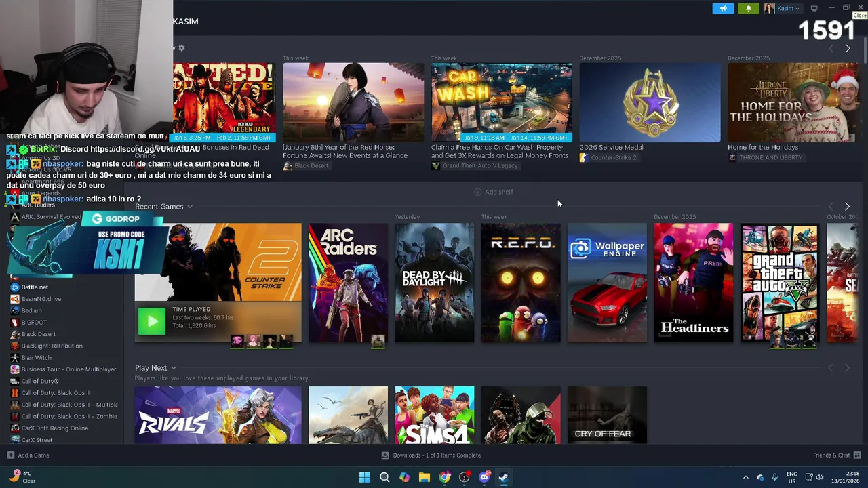This screenshot has width=868, height=488.
Task: Click the Blair Witch game icon
Action: point(15,358)
